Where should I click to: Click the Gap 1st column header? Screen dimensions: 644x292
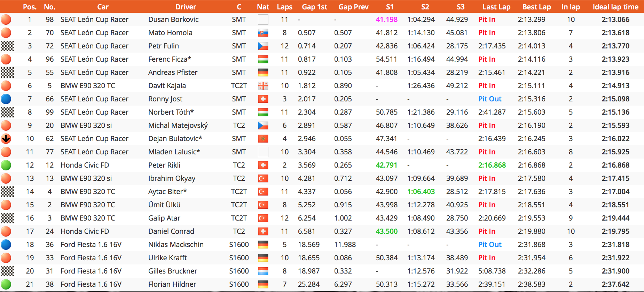click(x=315, y=7)
